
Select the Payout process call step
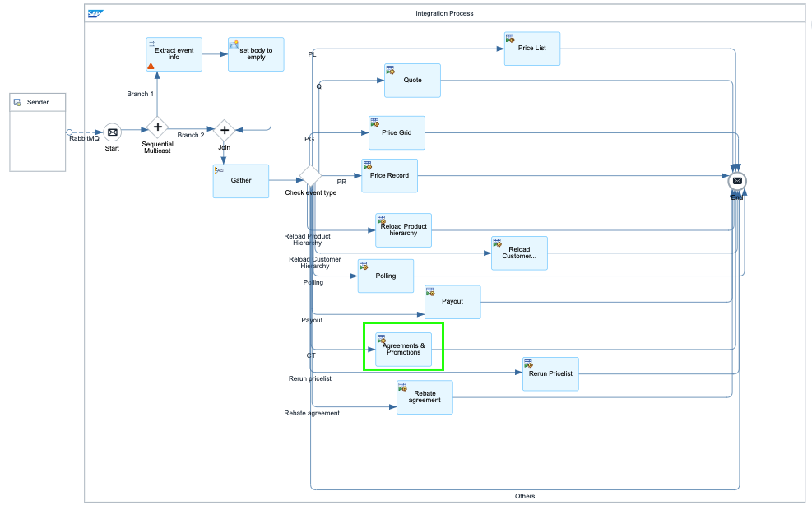[452, 302]
